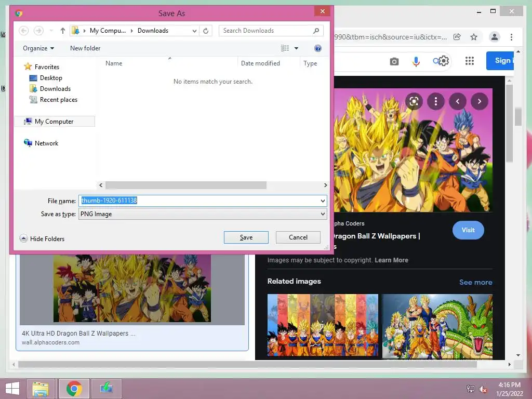Open the network tray icon

[x=470, y=389]
